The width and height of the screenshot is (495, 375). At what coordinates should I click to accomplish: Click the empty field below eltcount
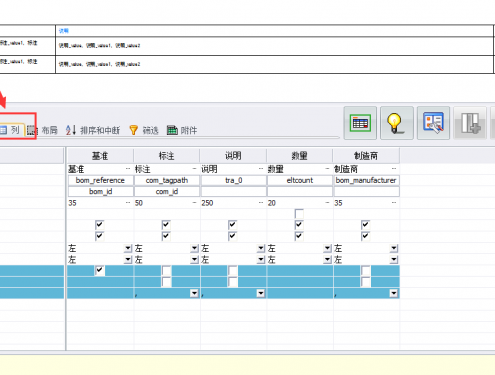click(x=300, y=192)
